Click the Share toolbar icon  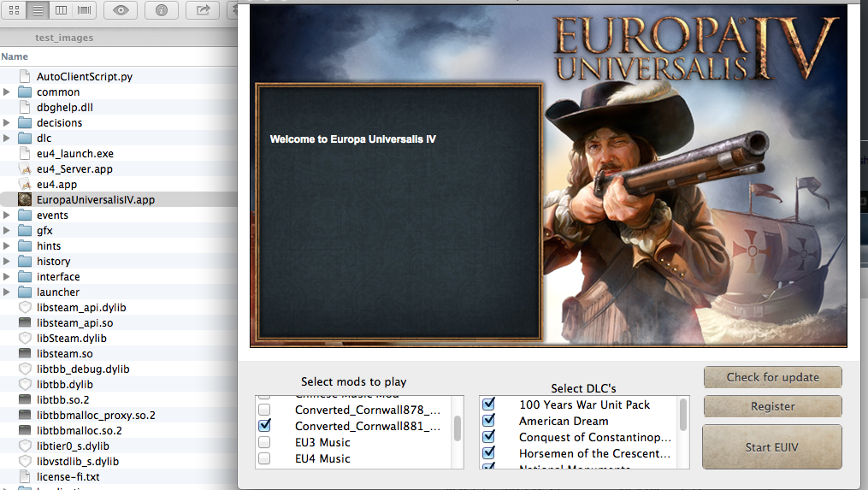pyautogui.click(x=203, y=10)
